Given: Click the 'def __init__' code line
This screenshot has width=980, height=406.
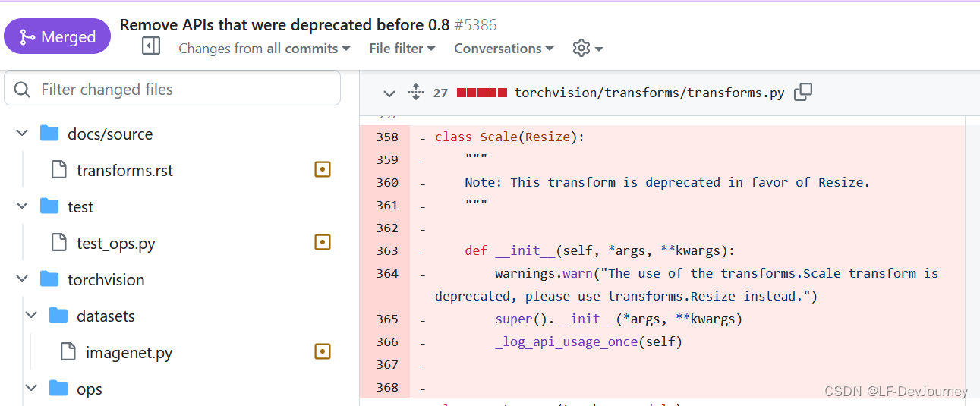Looking at the screenshot, I should click(600, 251).
